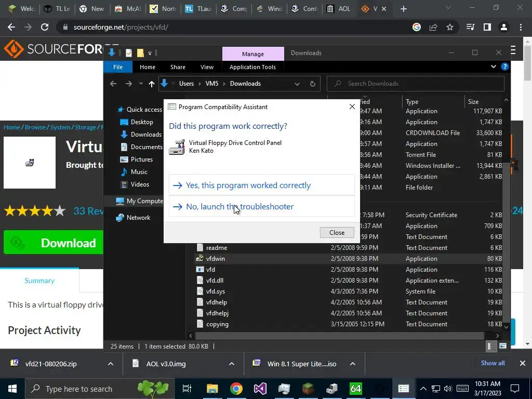Open File menu in File Explorer
Image resolution: width=532 pixels, height=399 pixels.
click(118, 67)
